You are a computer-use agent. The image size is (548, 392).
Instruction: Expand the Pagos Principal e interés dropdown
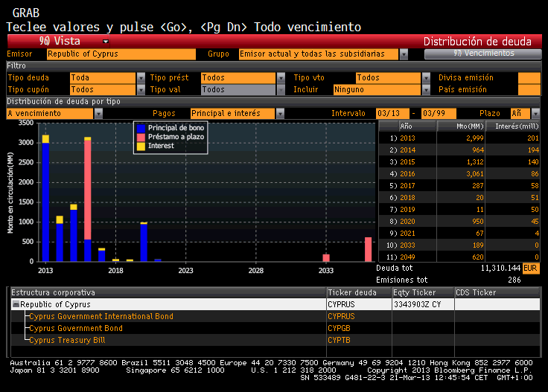[280, 113]
